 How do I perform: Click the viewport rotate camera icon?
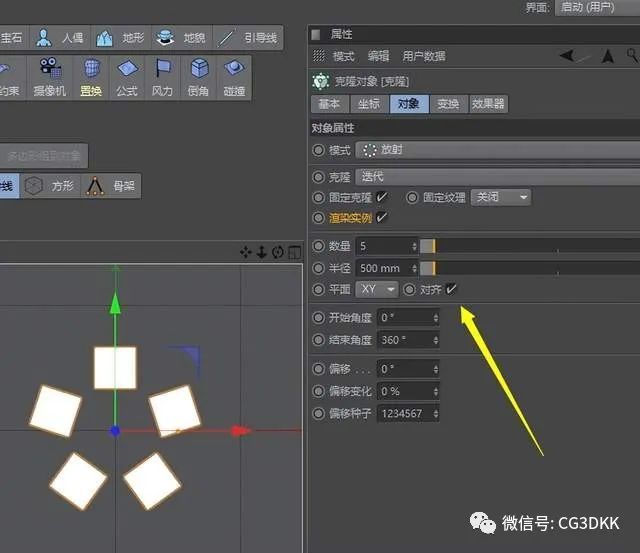tap(278, 252)
